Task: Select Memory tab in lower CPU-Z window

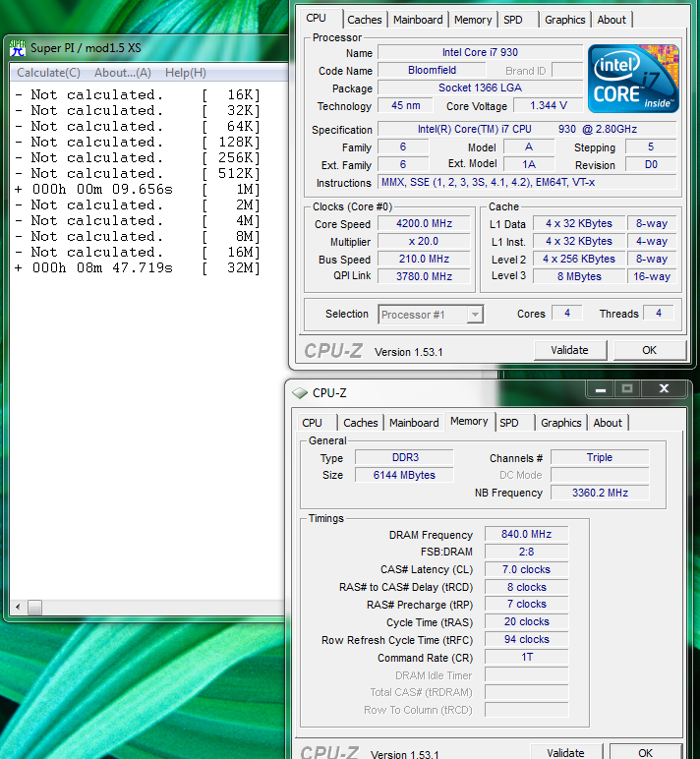Action: click(x=469, y=421)
